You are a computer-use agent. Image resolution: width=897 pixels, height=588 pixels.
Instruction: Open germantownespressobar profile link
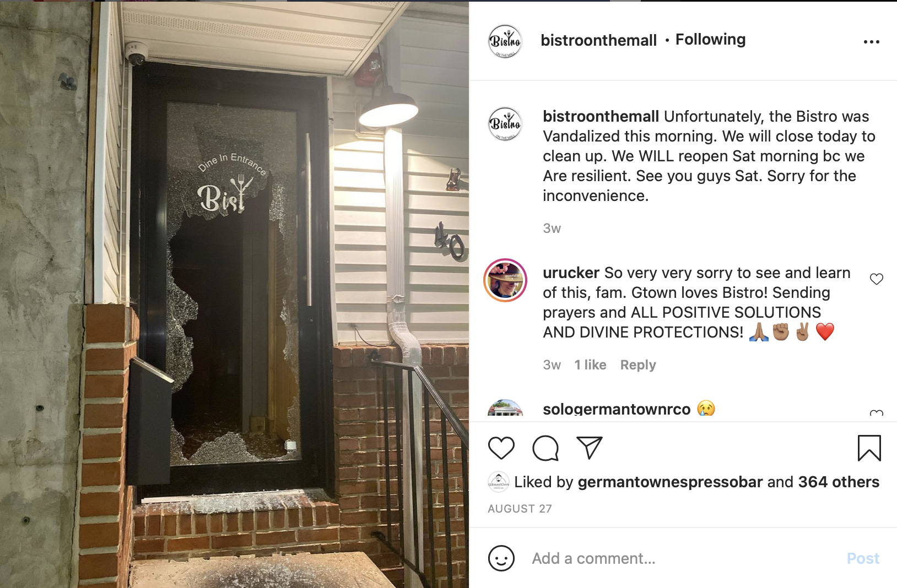click(670, 482)
